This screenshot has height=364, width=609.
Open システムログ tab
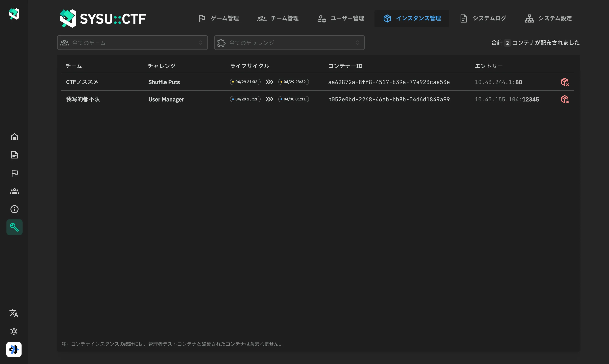[x=483, y=18]
